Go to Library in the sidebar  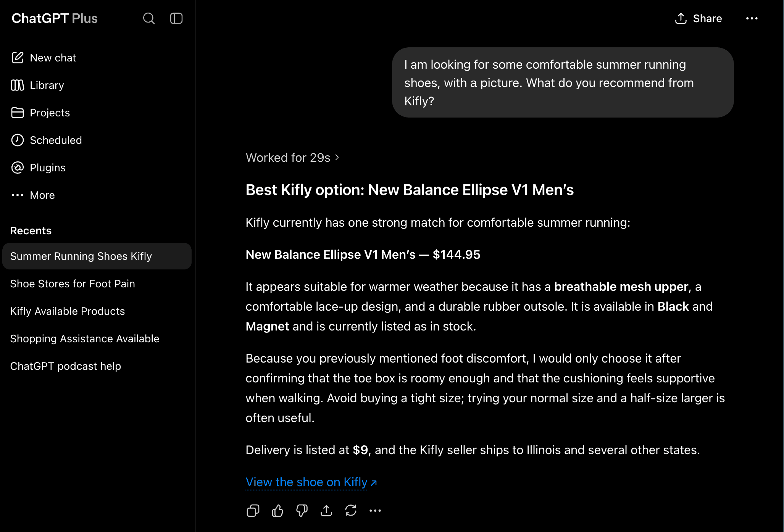pyautogui.click(x=47, y=85)
